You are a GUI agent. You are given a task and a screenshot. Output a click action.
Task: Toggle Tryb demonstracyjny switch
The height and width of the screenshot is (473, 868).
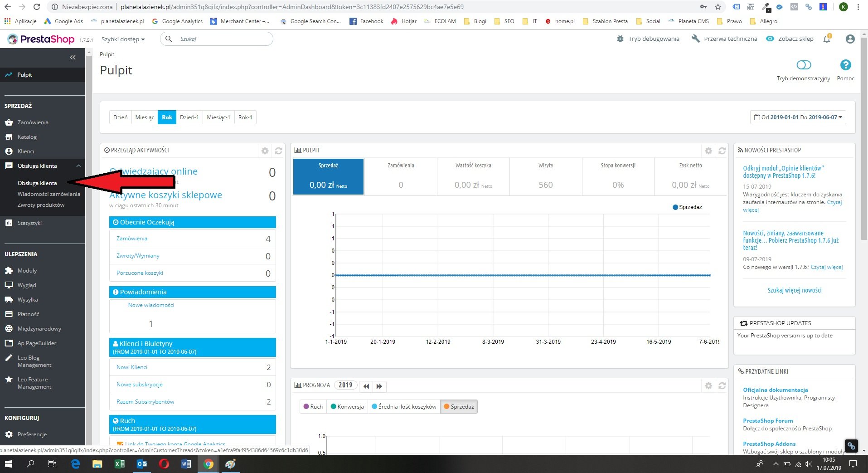(x=803, y=65)
